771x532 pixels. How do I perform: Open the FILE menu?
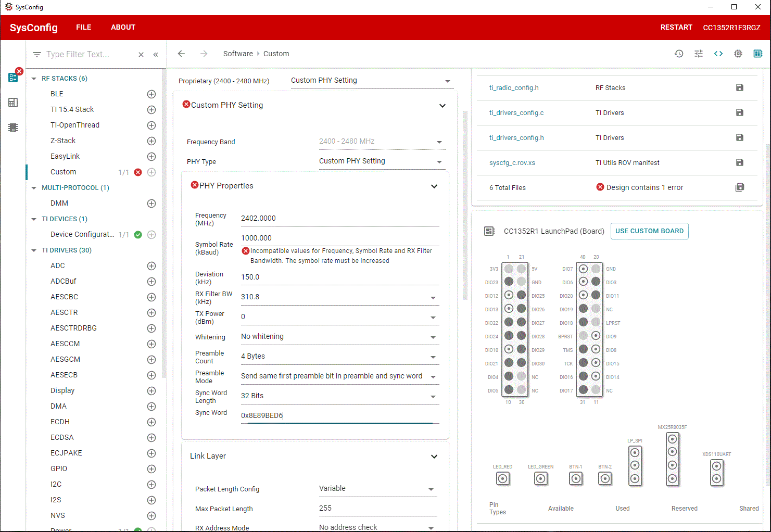83,28
